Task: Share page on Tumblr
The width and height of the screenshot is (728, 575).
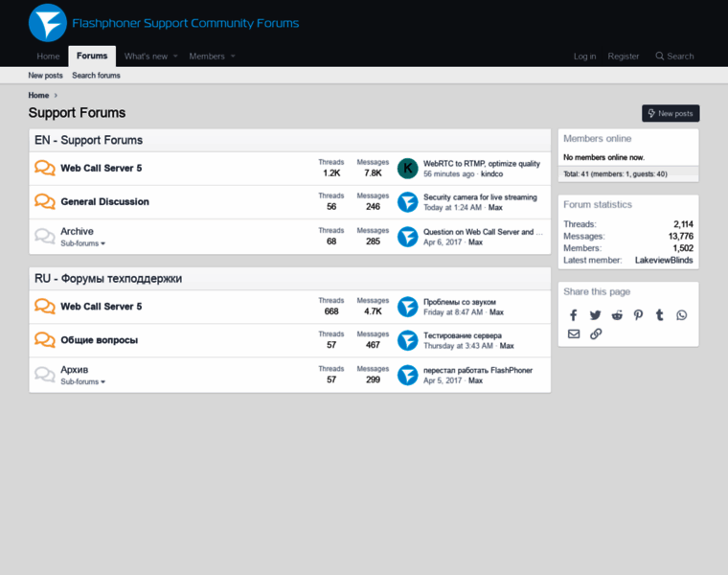Action: click(x=660, y=315)
